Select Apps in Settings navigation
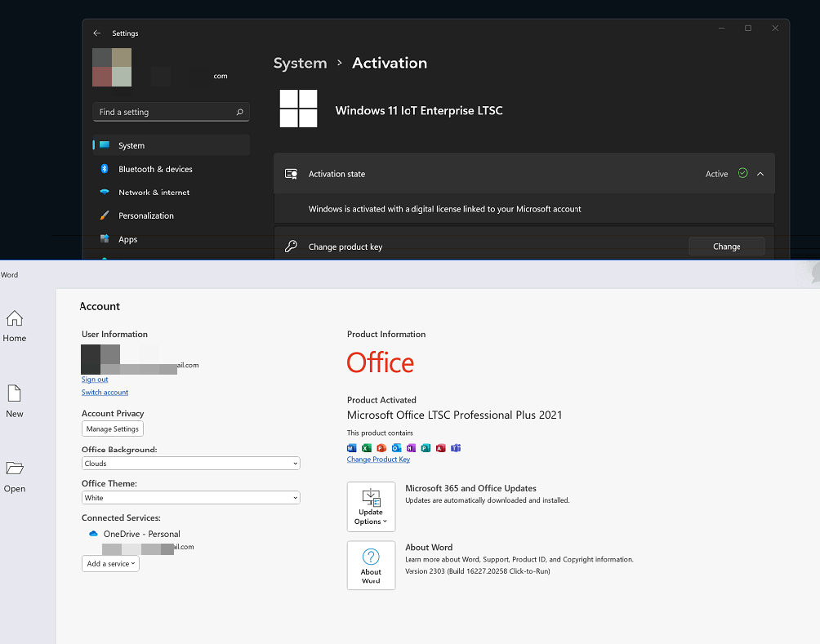Viewport: 820px width, 644px height. coord(172,239)
